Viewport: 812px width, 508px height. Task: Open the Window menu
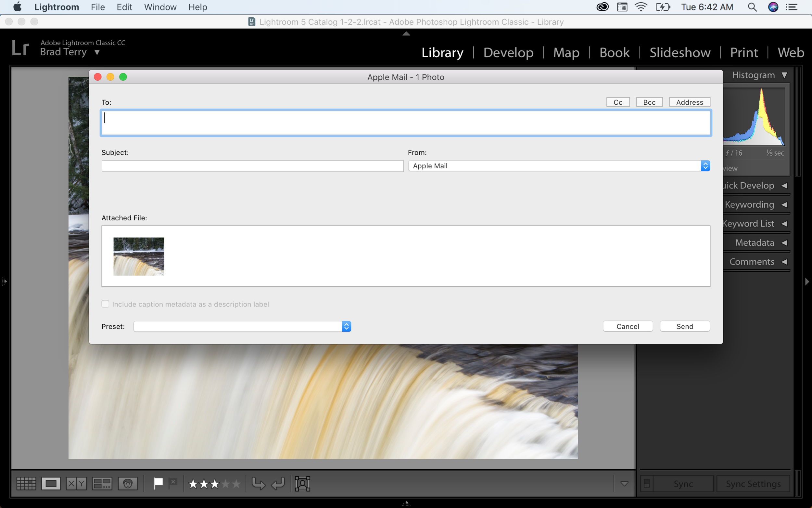tap(160, 7)
